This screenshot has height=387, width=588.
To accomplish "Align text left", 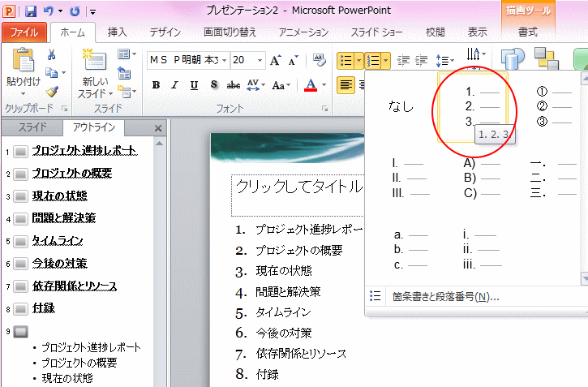I will tap(346, 85).
